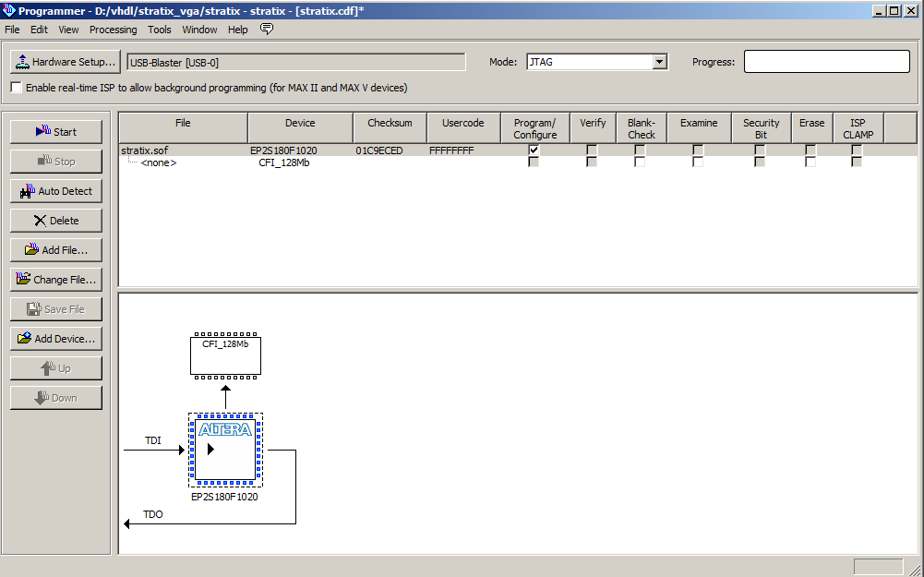This screenshot has width=924, height=577.
Task: Click the Start programming button
Action: tap(56, 132)
